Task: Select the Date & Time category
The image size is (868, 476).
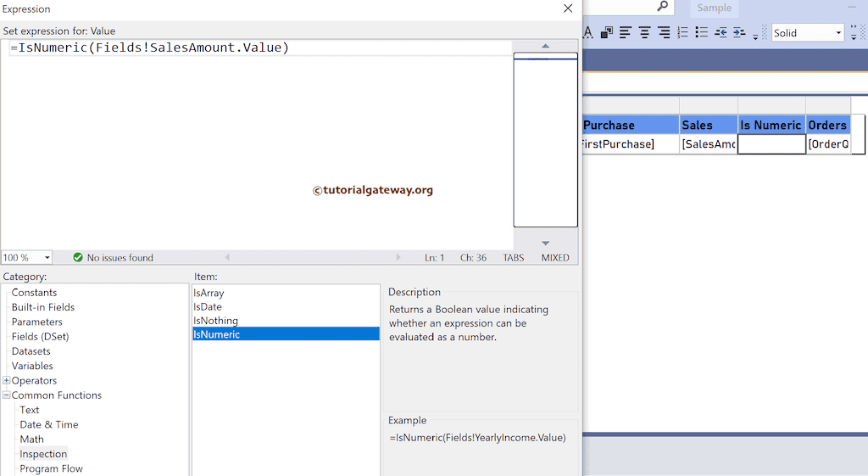Action: (x=48, y=424)
